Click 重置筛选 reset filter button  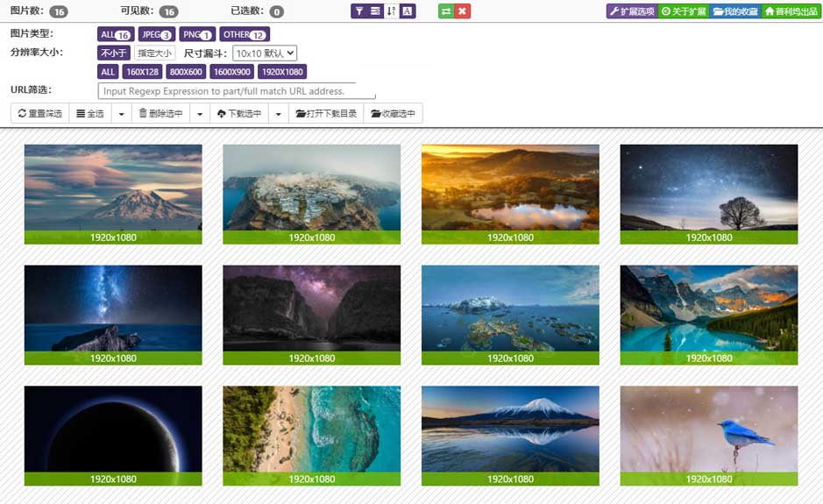[40, 113]
